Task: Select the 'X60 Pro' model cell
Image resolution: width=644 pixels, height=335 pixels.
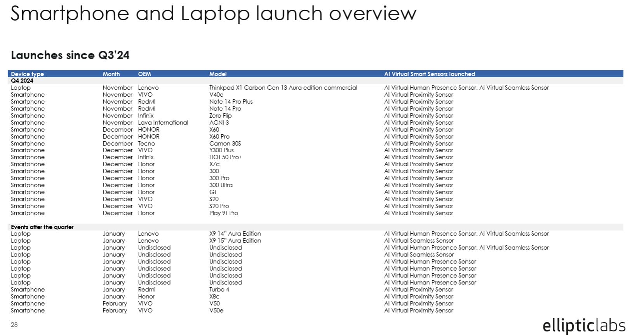Action: pos(219,137)
